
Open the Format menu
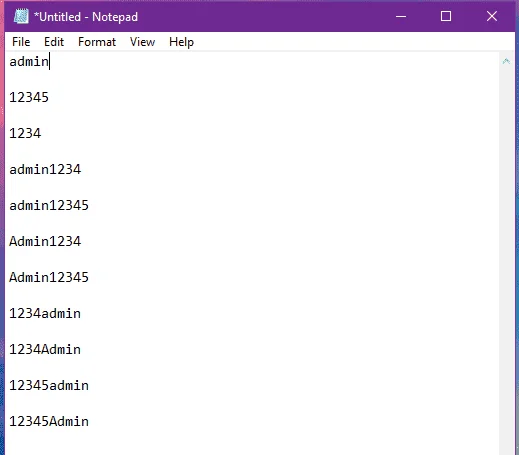coord(97,42)
